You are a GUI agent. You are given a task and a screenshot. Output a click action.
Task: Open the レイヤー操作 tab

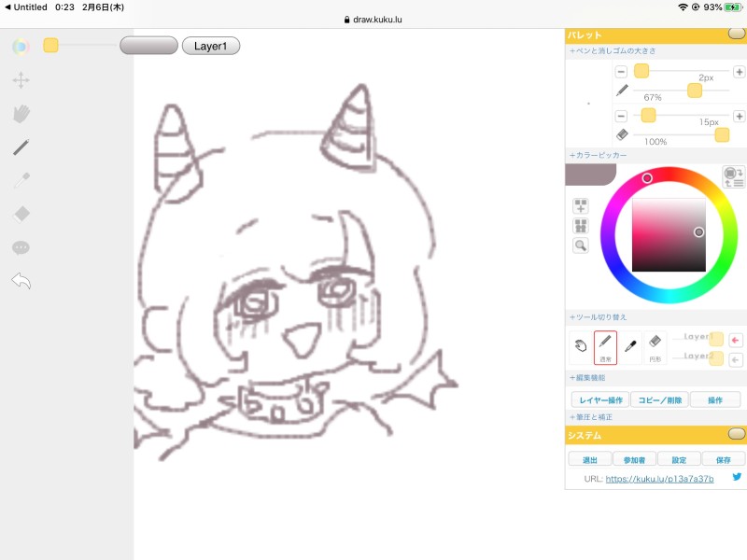coord(600,400)
